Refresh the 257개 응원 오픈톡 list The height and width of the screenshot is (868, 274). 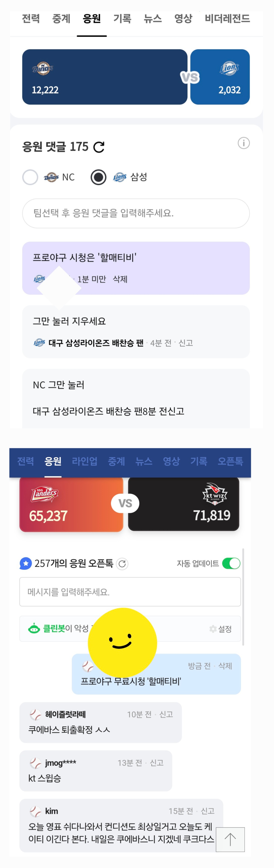click(122, 564)
